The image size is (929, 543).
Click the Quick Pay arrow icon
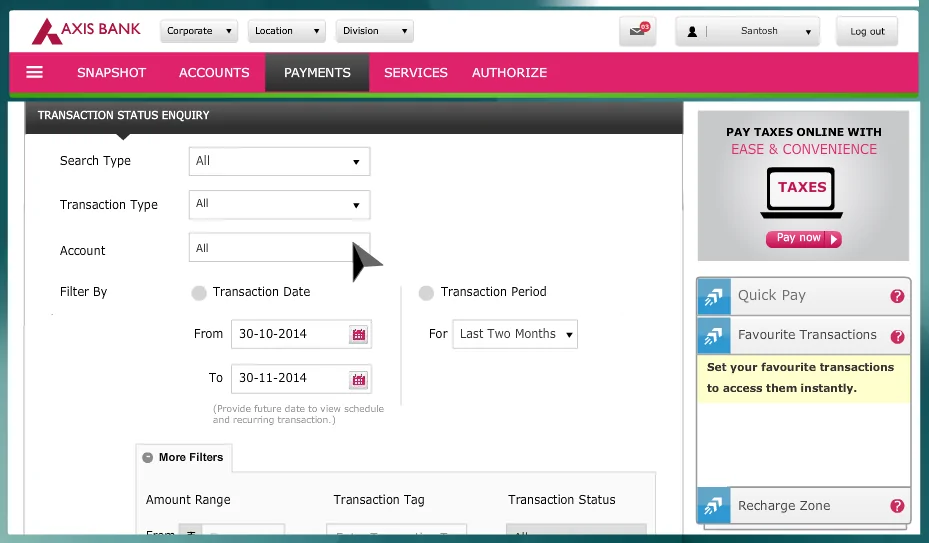click(714, 296)
